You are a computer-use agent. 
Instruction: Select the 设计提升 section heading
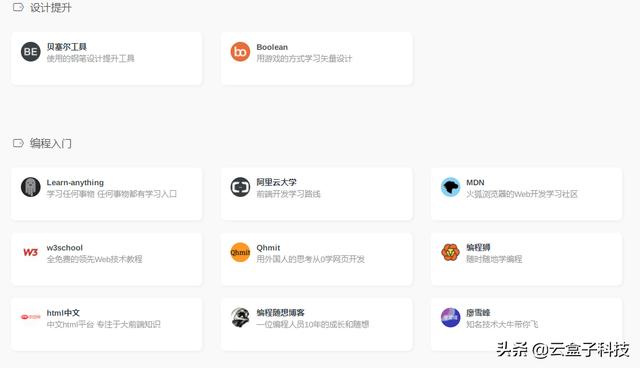(51, 8)
